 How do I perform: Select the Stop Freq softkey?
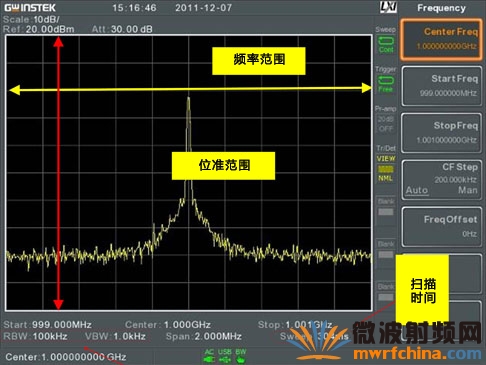coord(442,133)
